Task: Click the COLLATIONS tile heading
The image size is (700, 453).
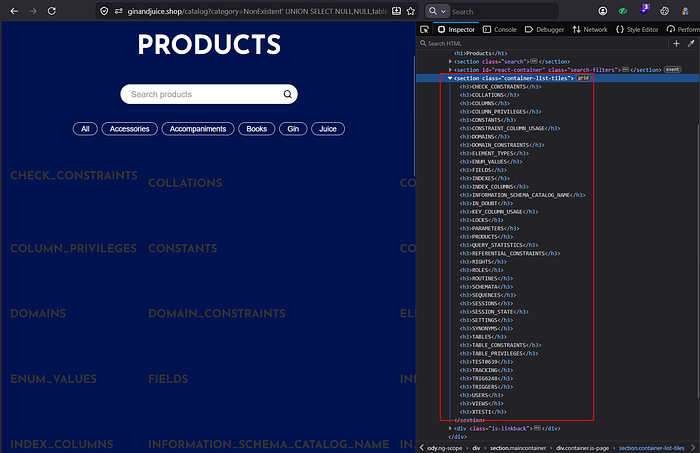Action: pyautogui.click(x=185, y=183)
